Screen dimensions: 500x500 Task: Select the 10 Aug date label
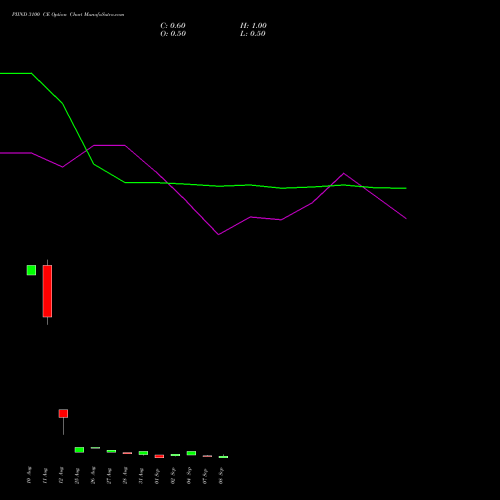point(29,475)
